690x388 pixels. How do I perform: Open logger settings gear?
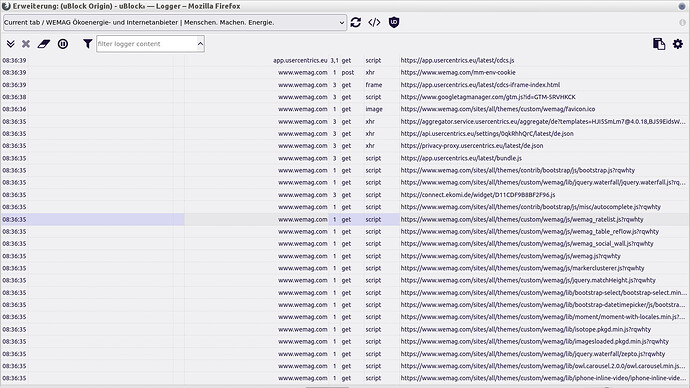pyautogui.click(x=678, y=44)
